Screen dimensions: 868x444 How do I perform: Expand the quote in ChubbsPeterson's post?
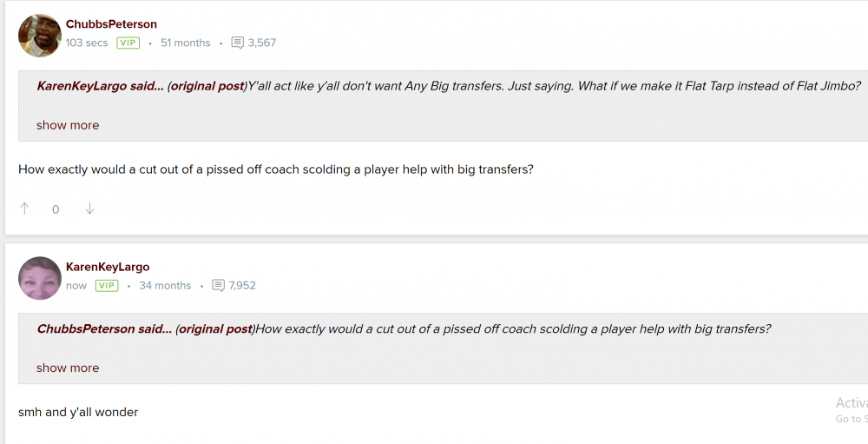68,125
